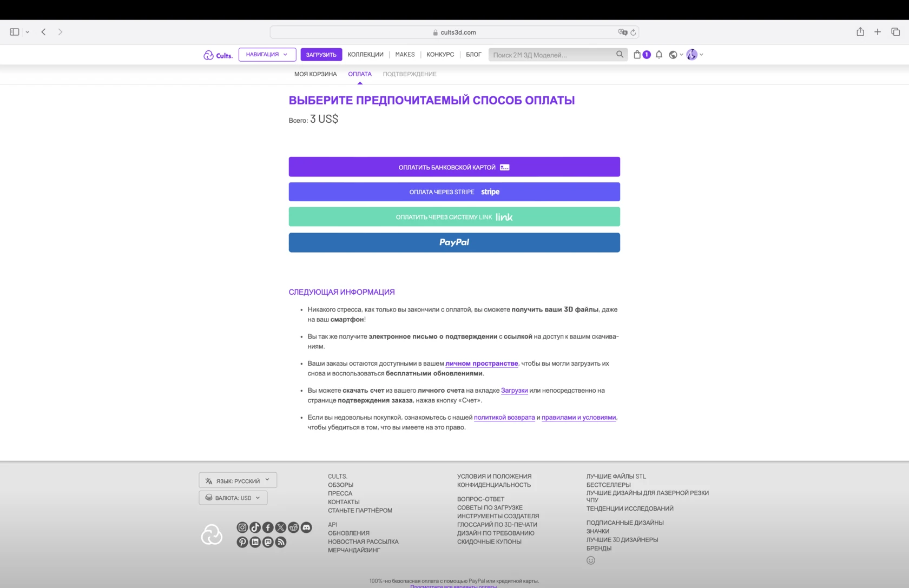Open the MAKES menu item
The image size is (909, 588).
point(405,55)
